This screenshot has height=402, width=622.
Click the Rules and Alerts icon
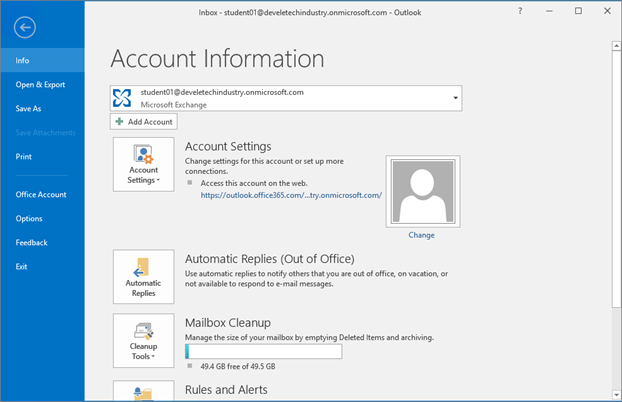[x=143, y=392]
